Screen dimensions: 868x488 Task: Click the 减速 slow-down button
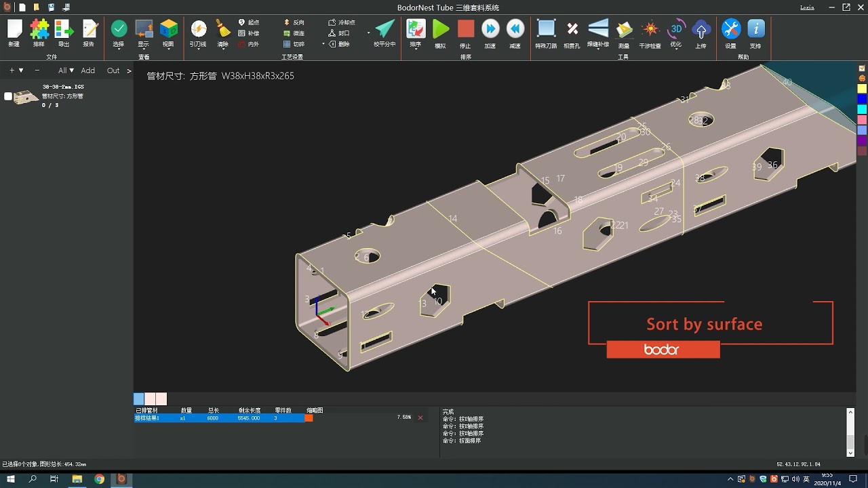515,28
